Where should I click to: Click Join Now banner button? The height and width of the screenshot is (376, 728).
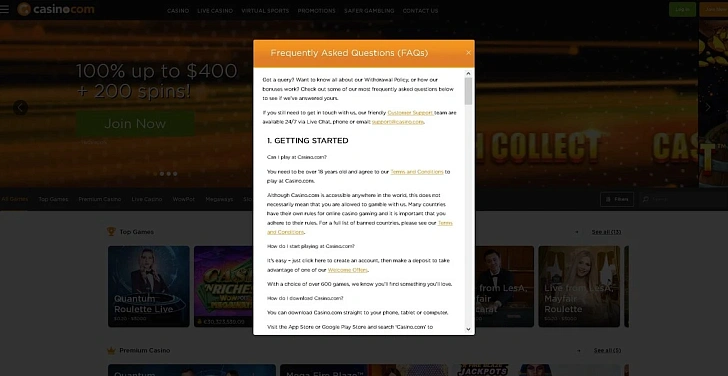tap(135, 123)
